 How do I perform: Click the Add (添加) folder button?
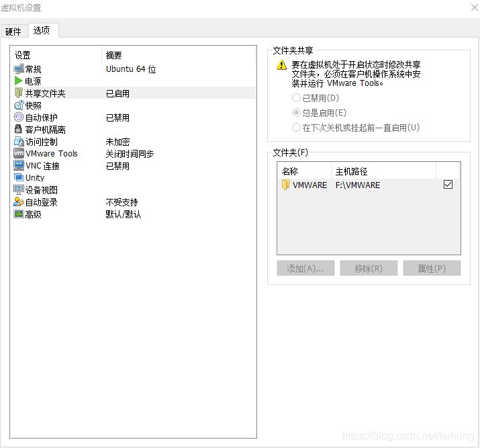tap(305, 268)
